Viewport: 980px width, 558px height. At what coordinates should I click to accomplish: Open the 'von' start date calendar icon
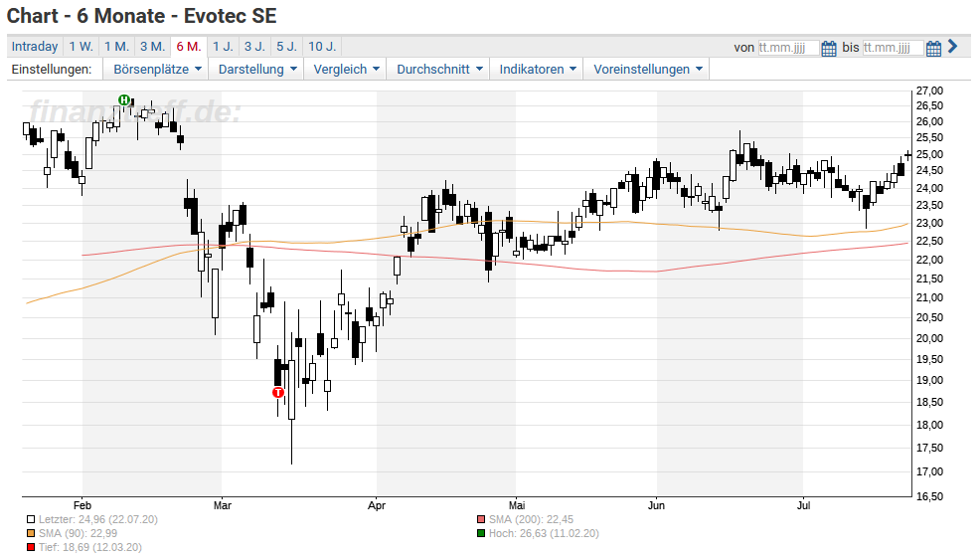[829, 48]
